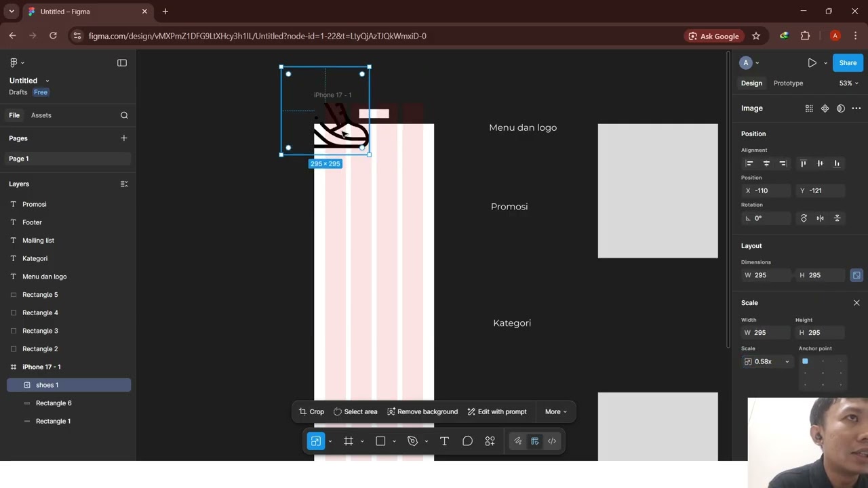The height and width of the screenshot is (488, 868).
Task: Toggle the constrain proportions lock
Action: tap(856, 275)
